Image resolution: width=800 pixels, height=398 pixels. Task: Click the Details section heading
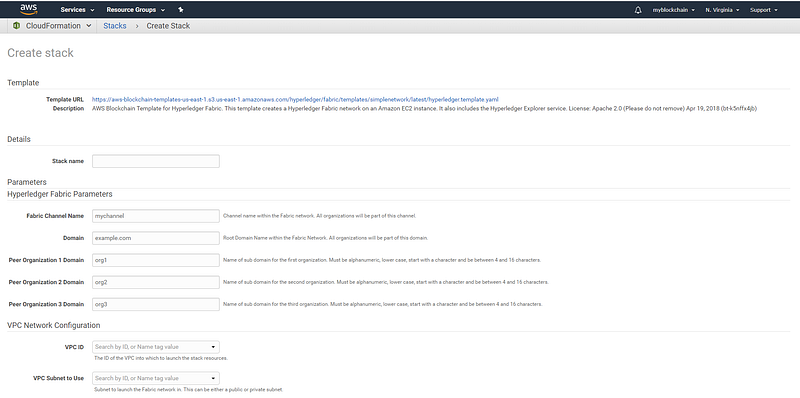(19, 139)
